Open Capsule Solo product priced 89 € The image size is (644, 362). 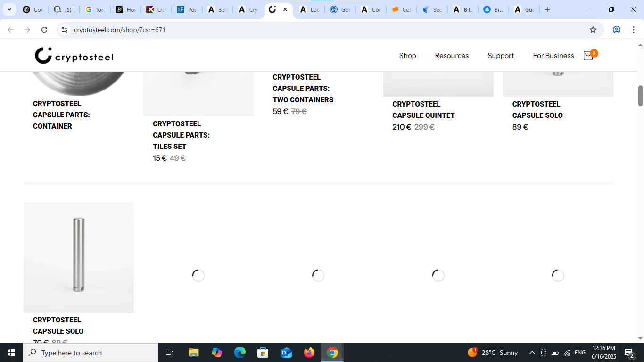[x=537, y=110]
